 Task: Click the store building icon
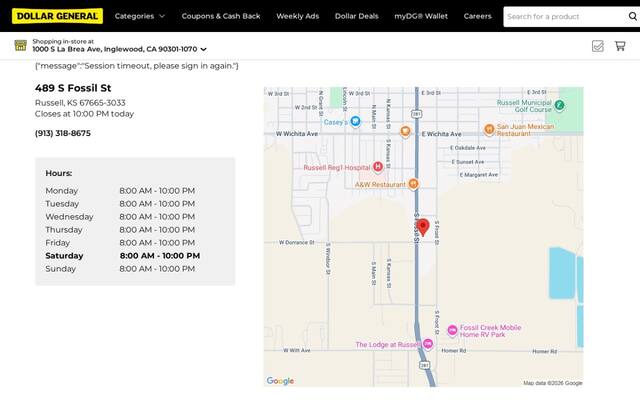click(20, 45)
